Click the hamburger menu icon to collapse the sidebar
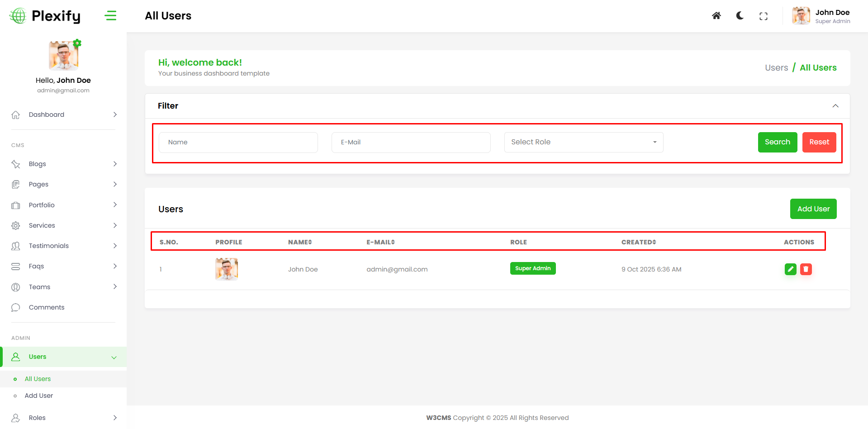The image size is (868, 429). coord(110,16)
